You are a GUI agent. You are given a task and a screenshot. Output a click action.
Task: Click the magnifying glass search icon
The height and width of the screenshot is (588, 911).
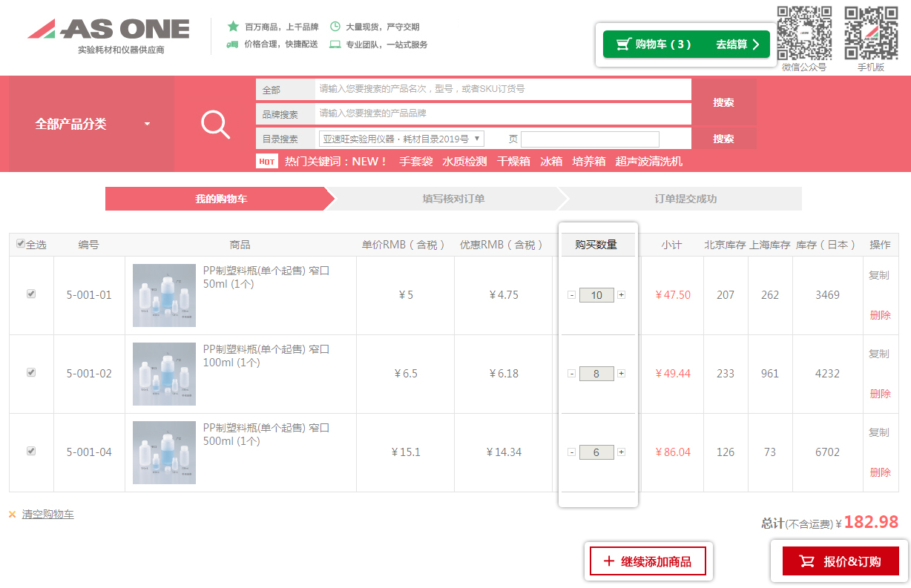pos(215,124)
